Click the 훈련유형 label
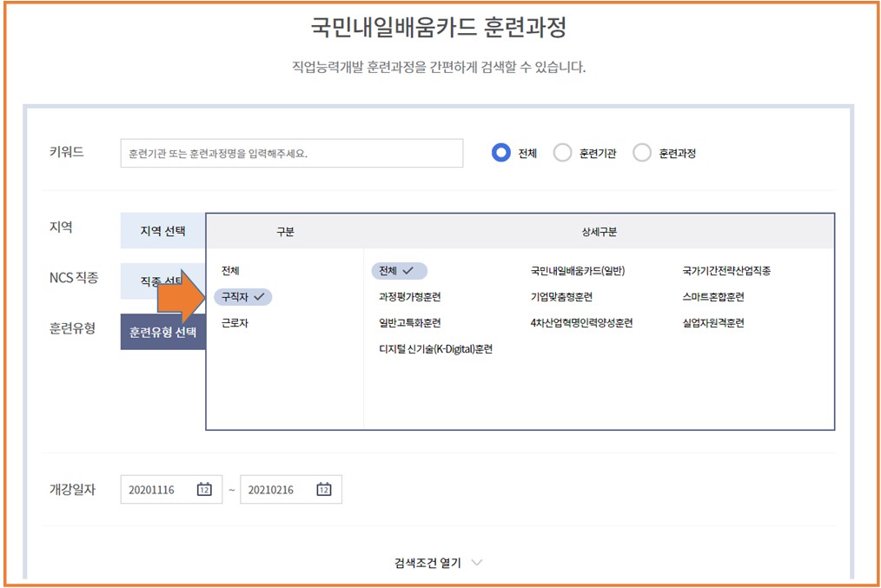881x588 pixels. click(x=72, y=328)
